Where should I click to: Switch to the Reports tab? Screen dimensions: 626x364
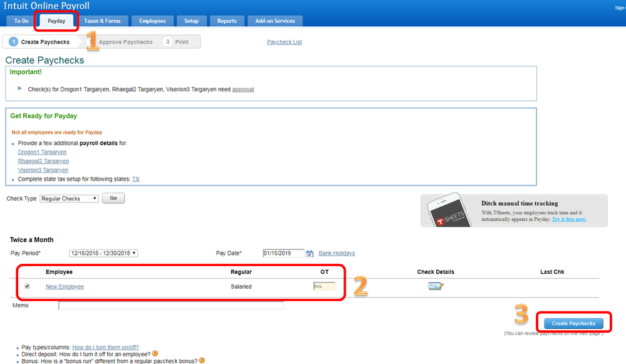tap(227, 21)
